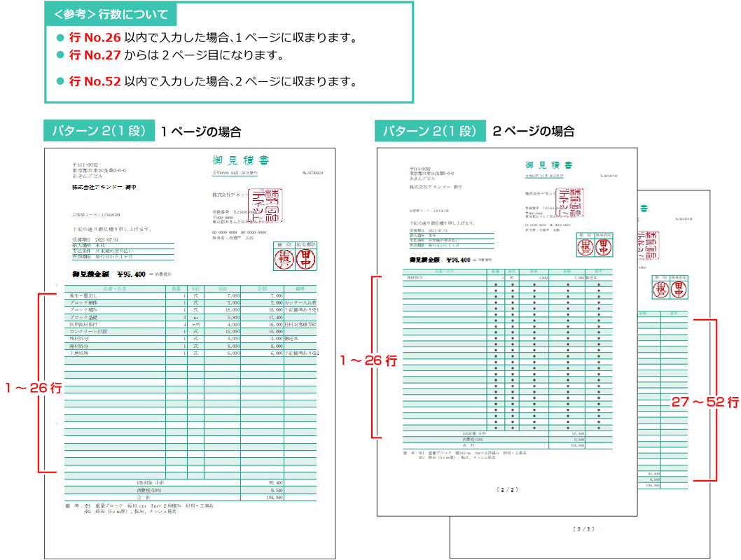Select the '行 No.27 からは2ページ目' bullet line
The height and width of the screenshot is (560, 741).
[170, 55]
